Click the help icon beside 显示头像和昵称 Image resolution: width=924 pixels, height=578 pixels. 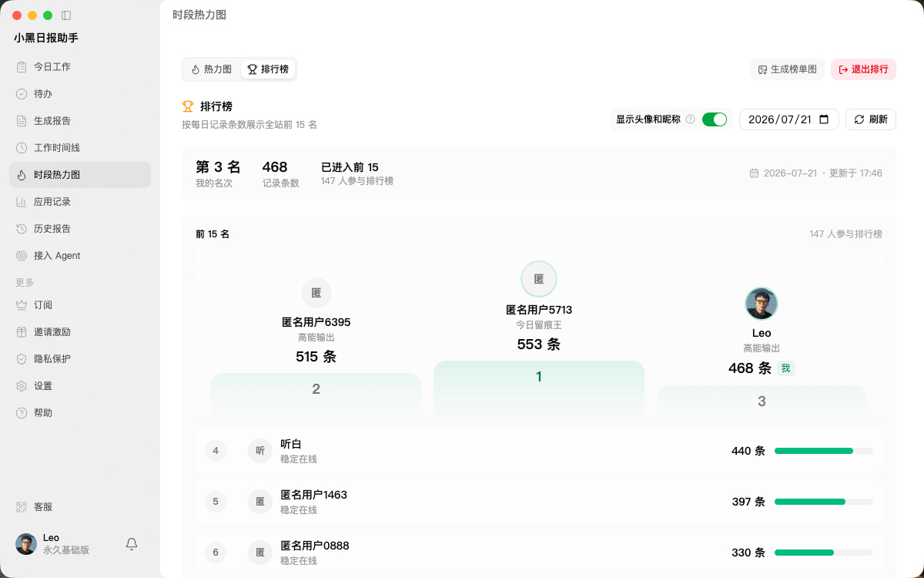(691, 119)
